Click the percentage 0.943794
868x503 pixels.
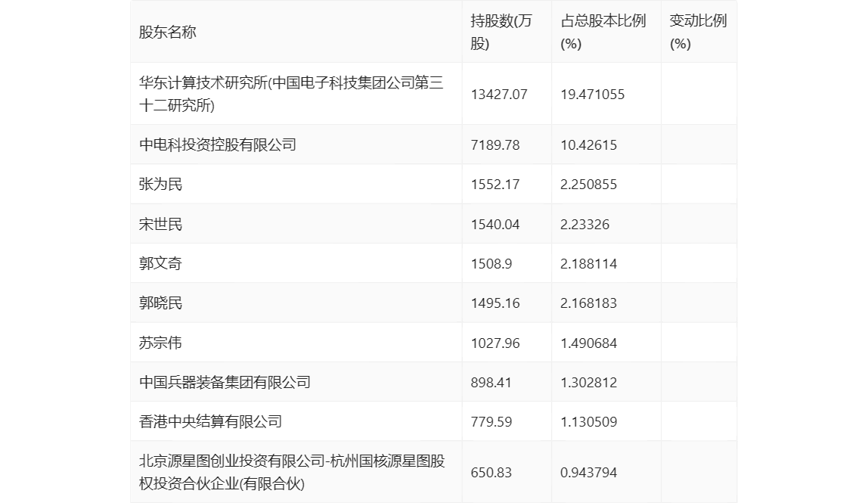(x=588, y=473)
